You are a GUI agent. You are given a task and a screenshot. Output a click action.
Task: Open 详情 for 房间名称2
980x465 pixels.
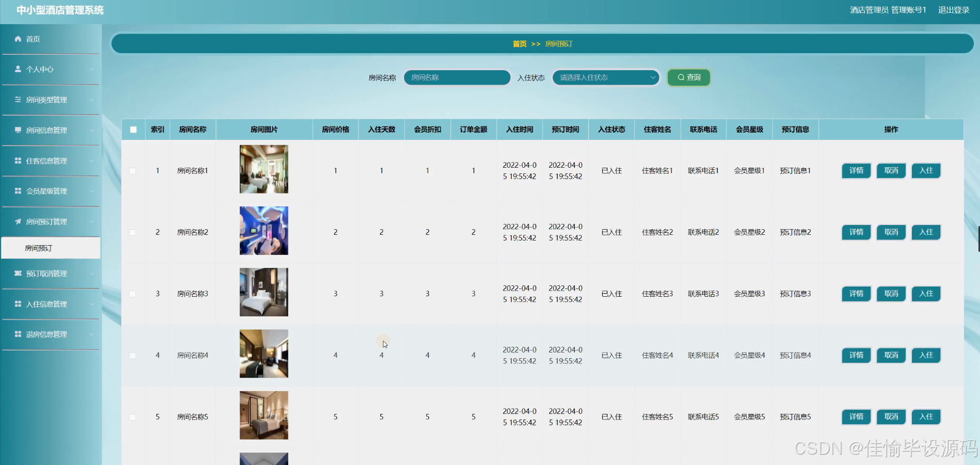click(856, 232)
